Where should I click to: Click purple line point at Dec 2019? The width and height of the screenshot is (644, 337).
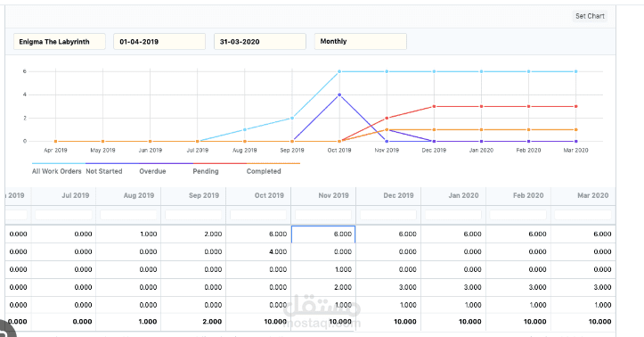(434, 142)
